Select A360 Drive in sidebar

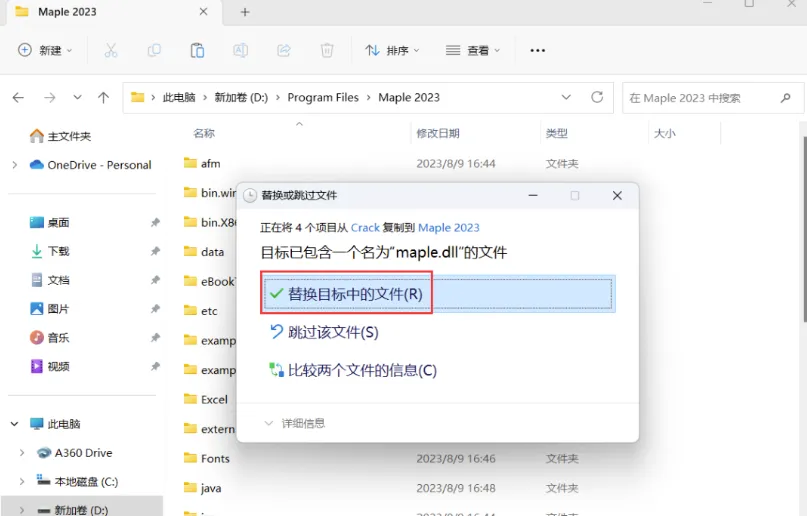pos(75,453)
